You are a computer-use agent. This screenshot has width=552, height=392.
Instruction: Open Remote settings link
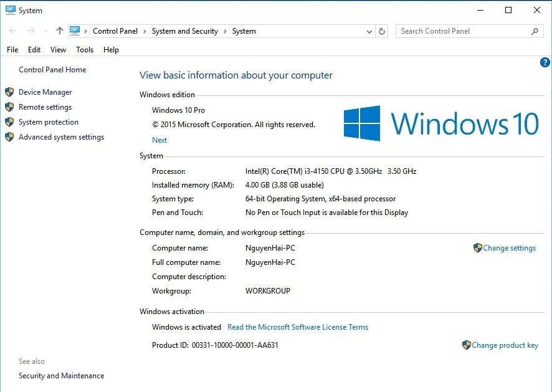[45, 107]
